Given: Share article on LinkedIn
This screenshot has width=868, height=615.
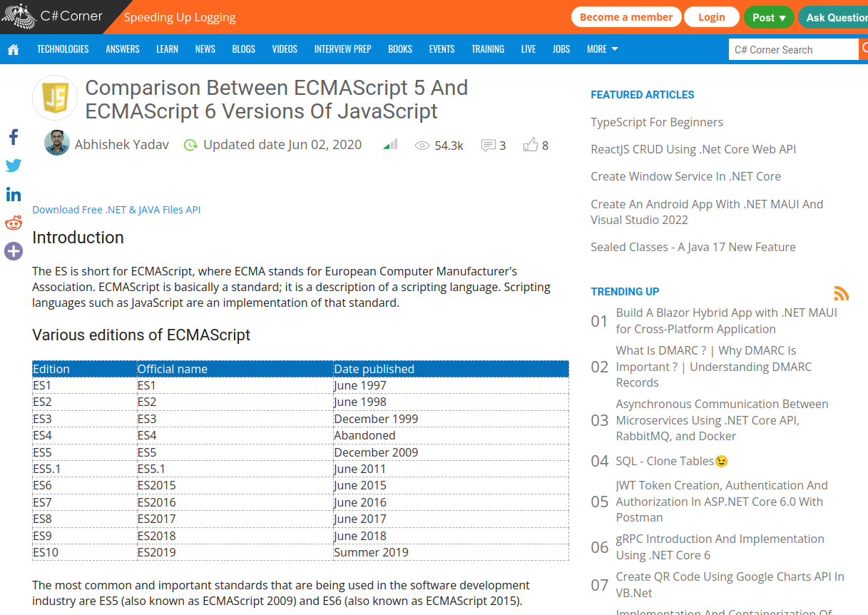Looking at the screenshot, I should pos(14,194).
